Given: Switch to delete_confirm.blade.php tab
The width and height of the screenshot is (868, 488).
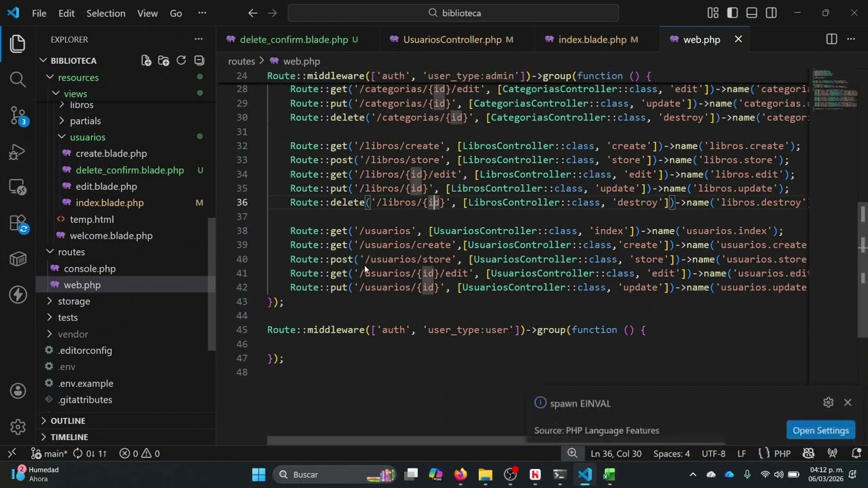Looking at the screenshot, I should tap(298, 39).
